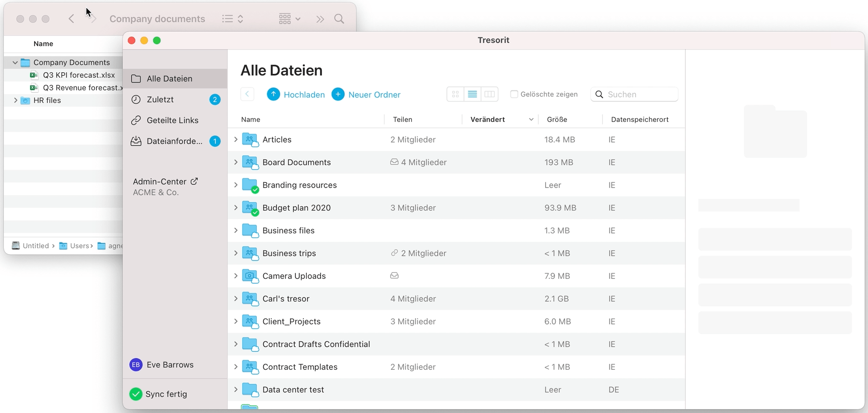Expand Contract Drafts Confidential folder
868x413 pixels.
click(236, 344)
